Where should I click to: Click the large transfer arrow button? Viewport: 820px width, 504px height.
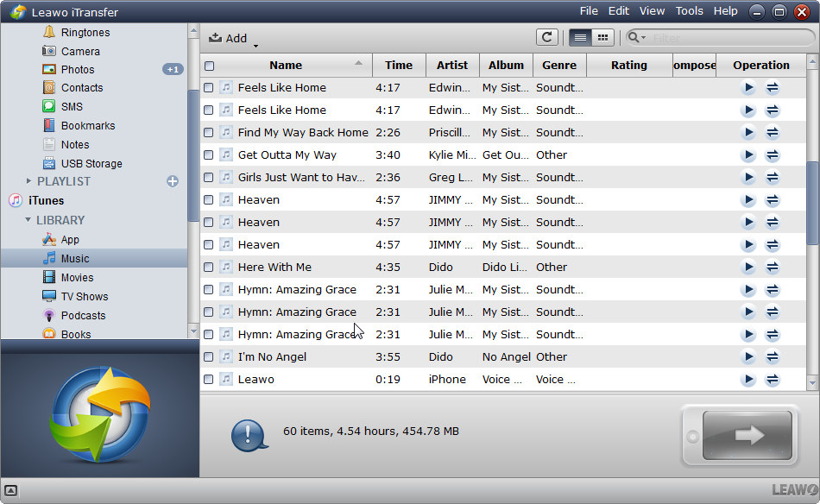pos(747,435)
